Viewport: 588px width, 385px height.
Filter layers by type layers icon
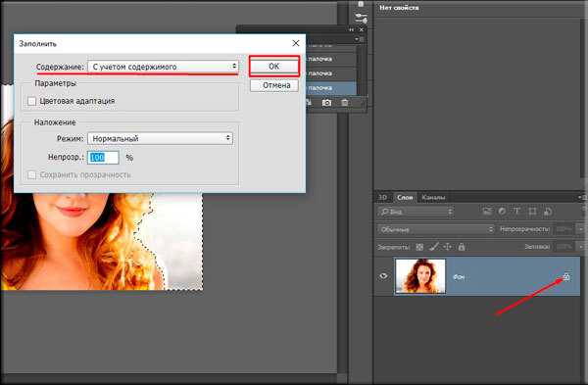point(516,212)
